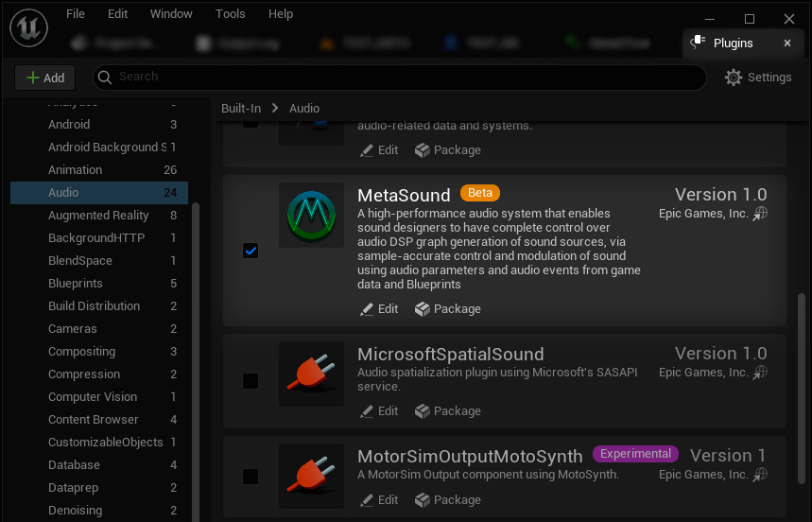Click the breadcrumb chevron after Built-In
This screenshot has width=812, height=522.
[275, 109]
